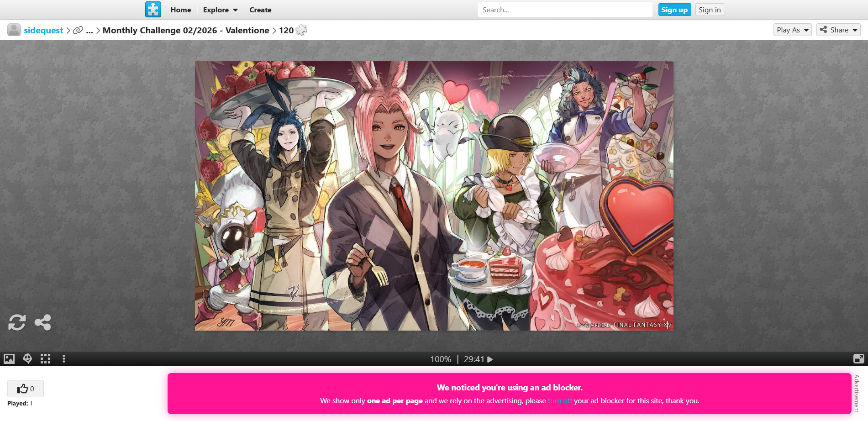
Task: Restart the puzzle with the circular arrows icon
Action: coord(17,322)
